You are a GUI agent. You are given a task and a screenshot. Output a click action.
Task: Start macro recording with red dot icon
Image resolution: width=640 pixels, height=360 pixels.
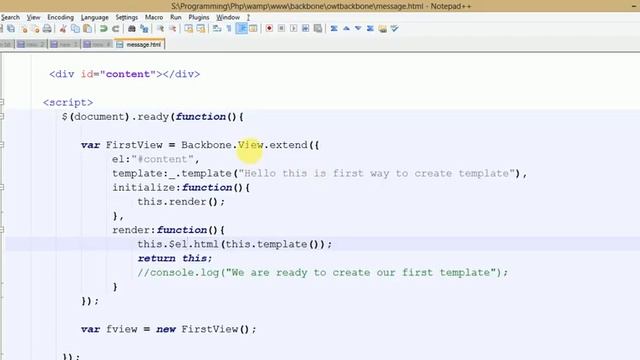(269, 29)
